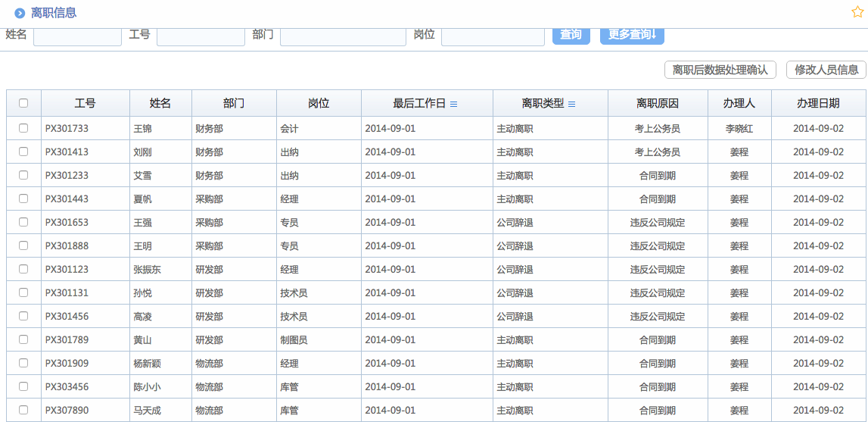Tick the checkbox for PX307890
Viewport: 868px width, 422px height.
pyautogui.click(x=23, y=410)
